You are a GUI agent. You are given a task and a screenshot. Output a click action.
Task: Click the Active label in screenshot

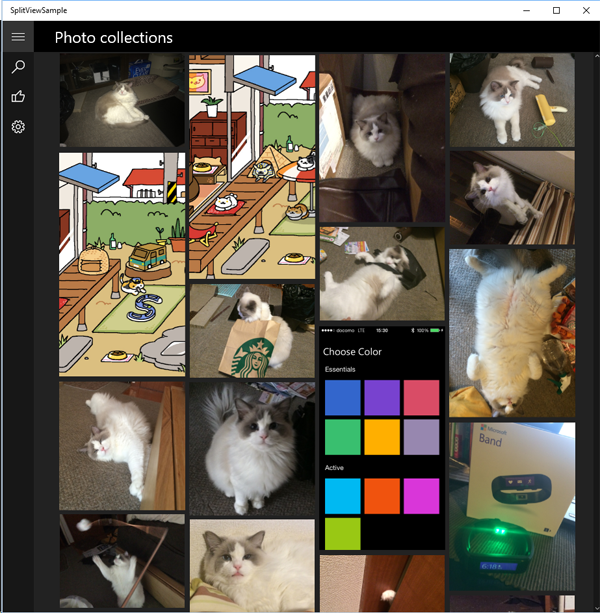coord(334,468)
